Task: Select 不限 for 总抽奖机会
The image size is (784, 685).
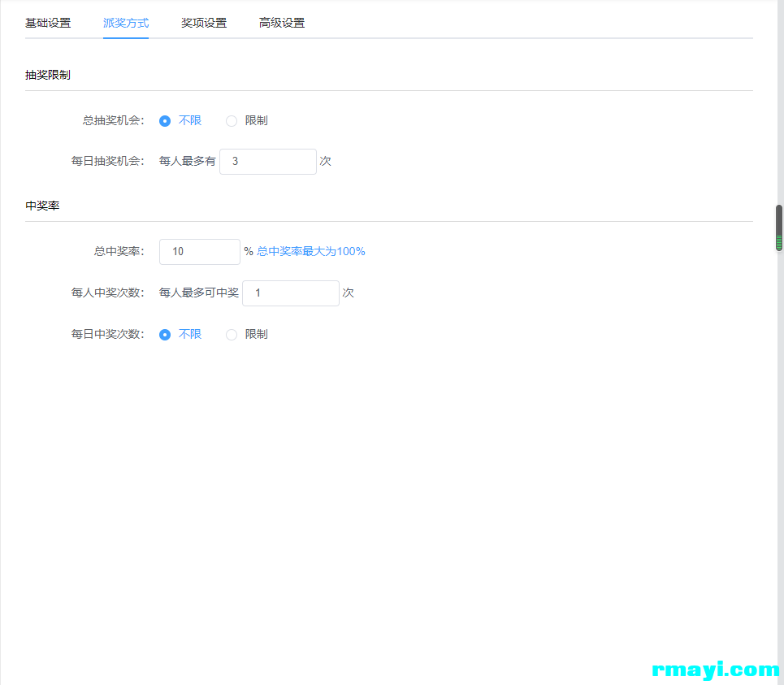Action: coord(165,121)
